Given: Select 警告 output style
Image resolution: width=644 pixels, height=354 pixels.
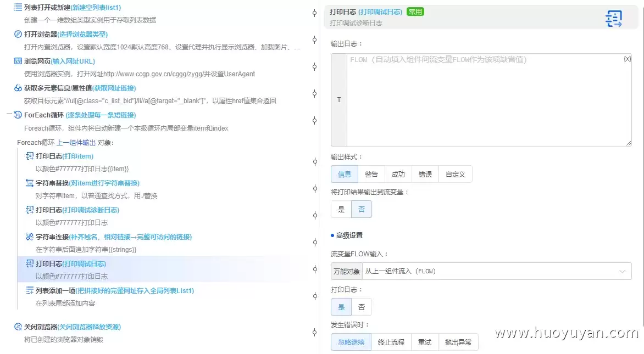Looking at the screenshot, I should coord(371,175).
